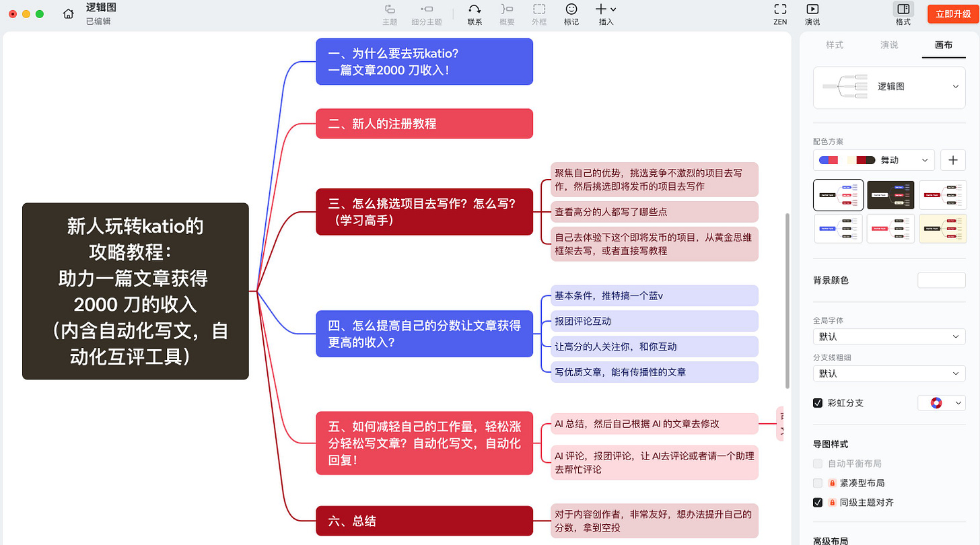Select subtopic 对于内容创作者，非常友好
980x545 pixels.
coord(654,521)
